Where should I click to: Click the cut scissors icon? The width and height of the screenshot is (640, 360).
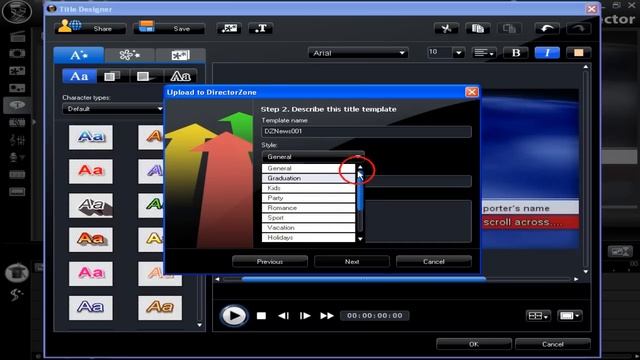[446, 29]
